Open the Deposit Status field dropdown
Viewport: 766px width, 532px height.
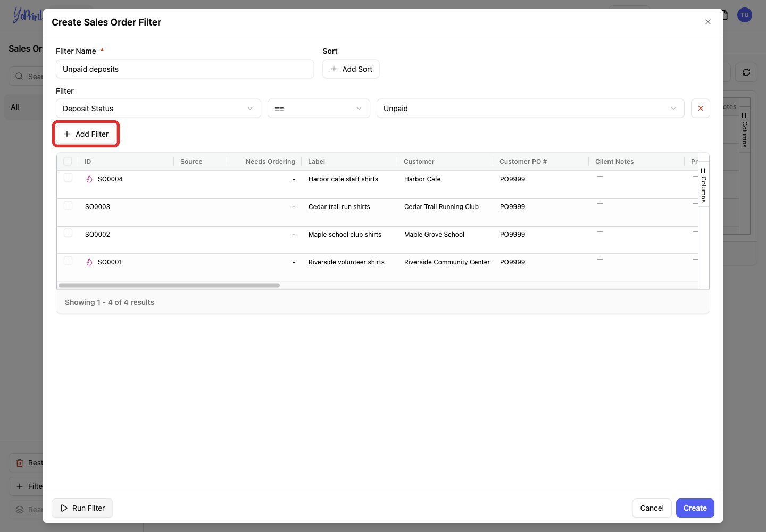(x=159, y=109)
